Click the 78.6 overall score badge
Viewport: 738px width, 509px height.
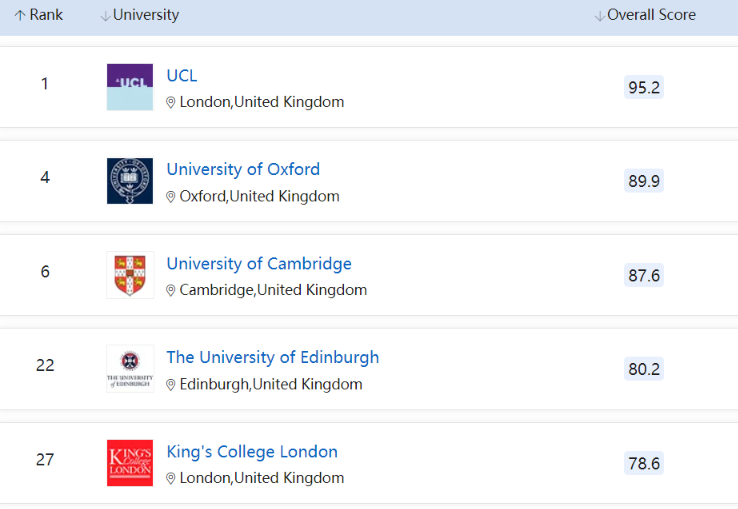click(x=644, y=463)
